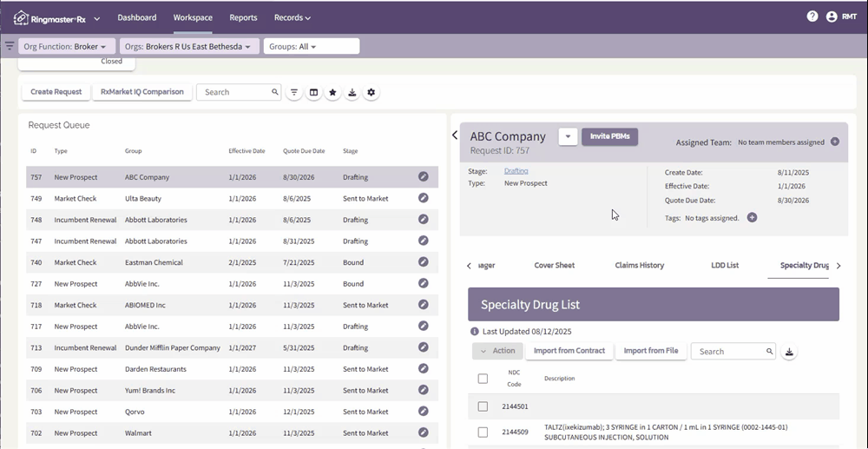Viewport: 868px width, 449px height.
Task: Edit request 747 pencil icon
Action: tap(423, 241)
